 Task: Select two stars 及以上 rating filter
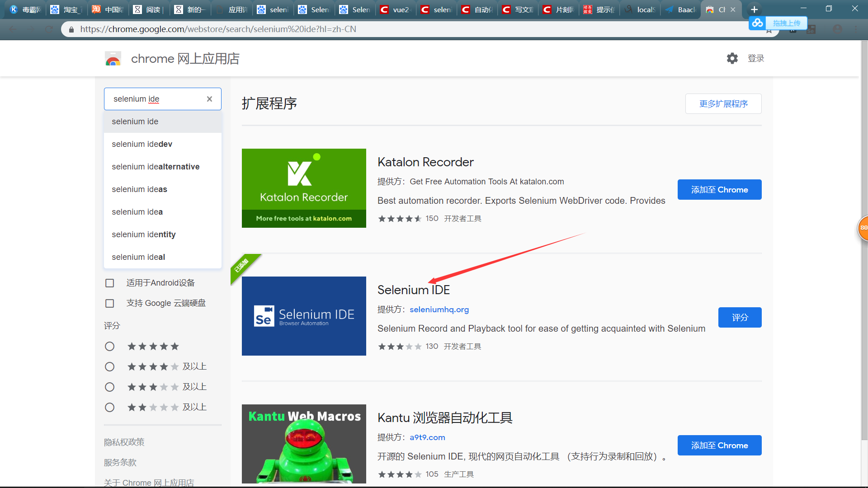[x=109, y=408]
